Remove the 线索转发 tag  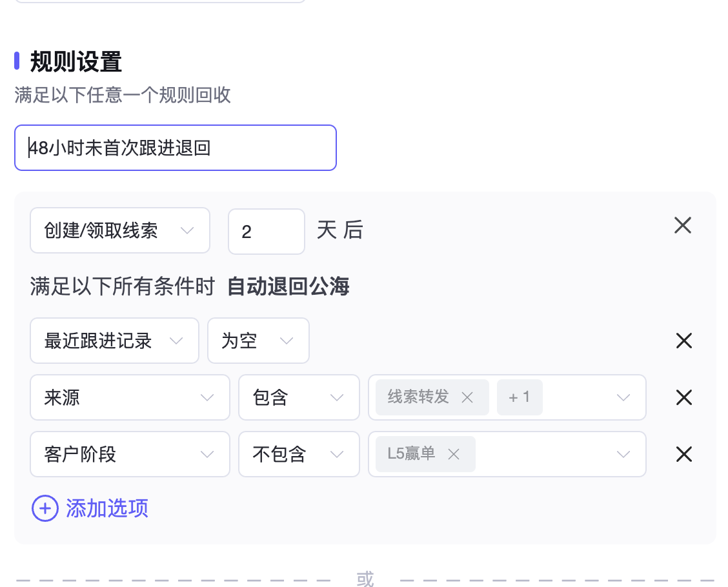[x=467, y=397]
